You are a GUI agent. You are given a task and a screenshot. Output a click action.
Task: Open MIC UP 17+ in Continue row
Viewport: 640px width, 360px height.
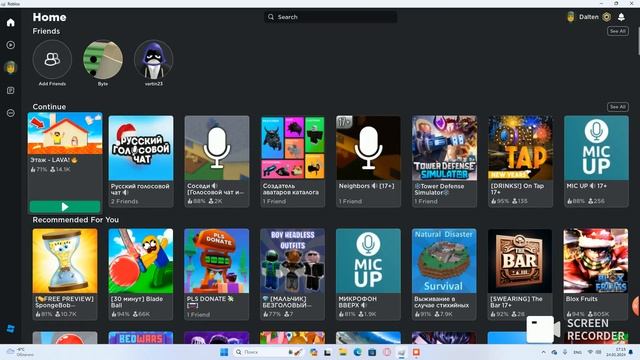pos(596,161)
